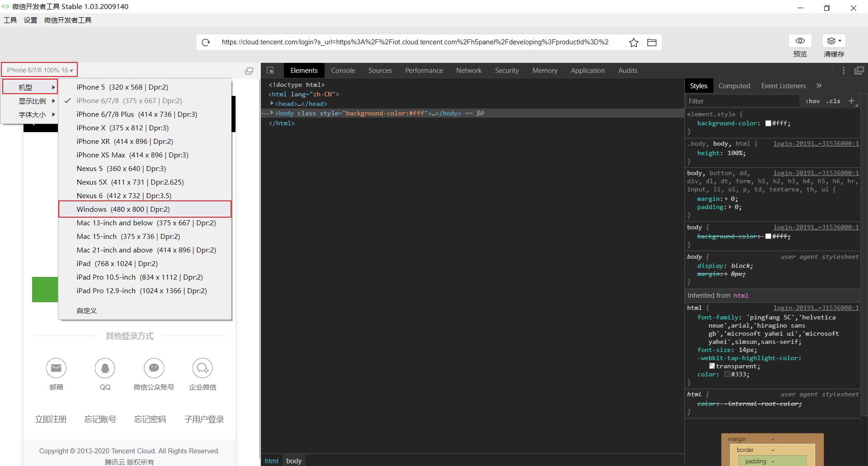Select checked iPhone 6/7/8 option
The image size is (868, 466).
point(145,100)
